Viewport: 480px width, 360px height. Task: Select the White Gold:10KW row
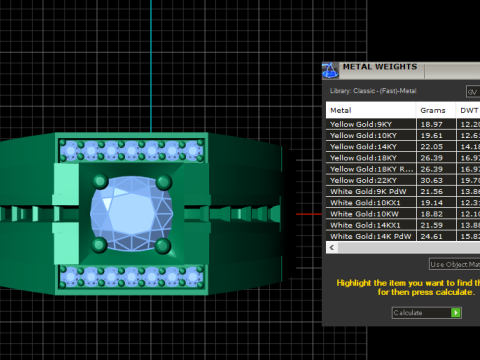coord(403,214)
